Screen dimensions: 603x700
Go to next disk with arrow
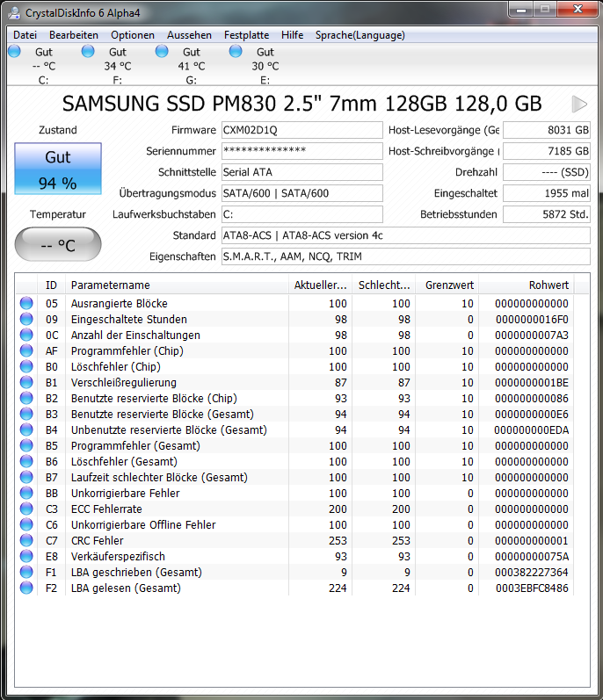tap(579, 104)
